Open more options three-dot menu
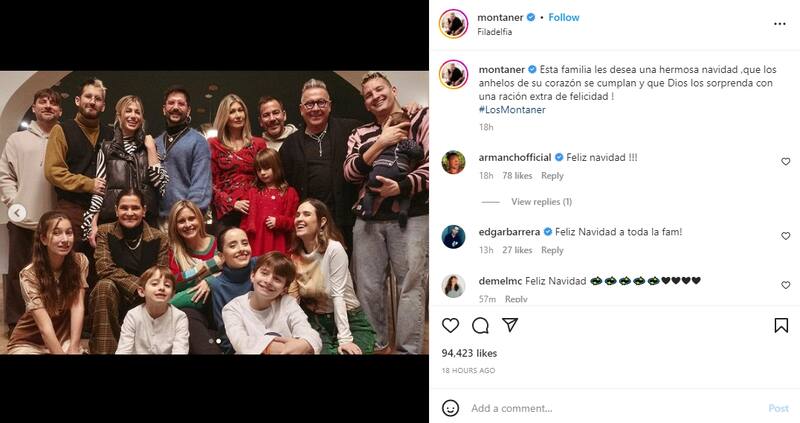Viewport: 800px width, 423px height. click(780, 24)
